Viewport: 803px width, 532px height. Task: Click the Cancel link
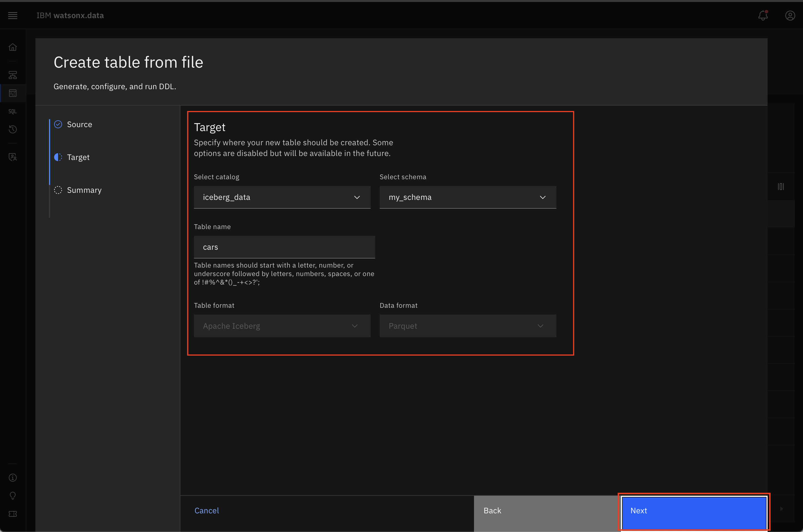pyautogui.click(x=207, y=511)
